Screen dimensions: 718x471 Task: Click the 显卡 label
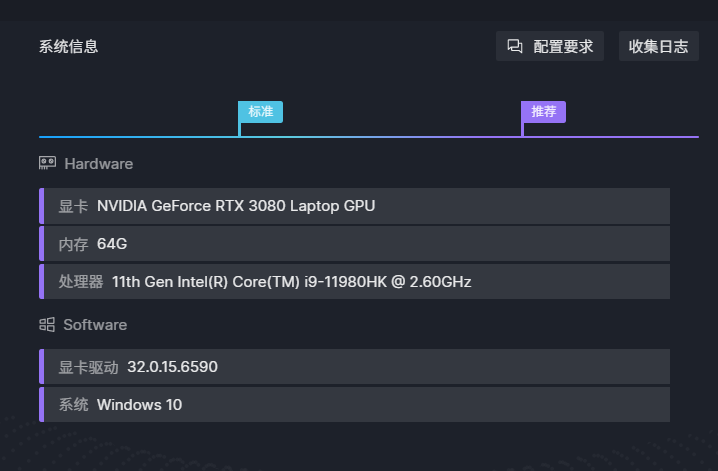tap(73, 206)
